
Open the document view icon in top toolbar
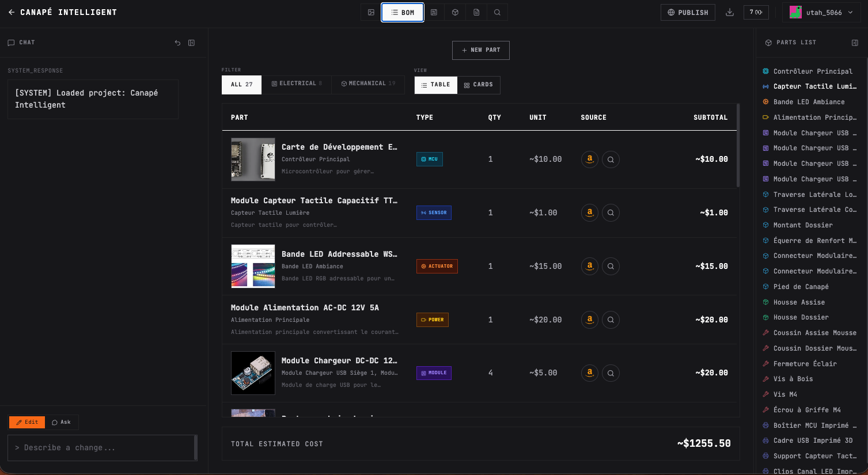pyautogui.click(x=476, y=12)
